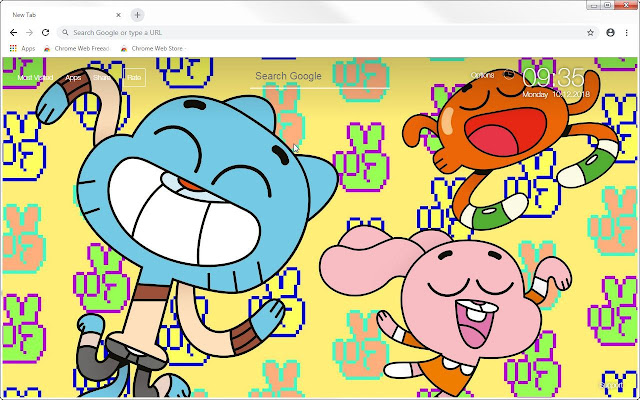Open the Options link
Image resolution: width=640 pixels, height=400 pixels.
click(x=482, y=75)
